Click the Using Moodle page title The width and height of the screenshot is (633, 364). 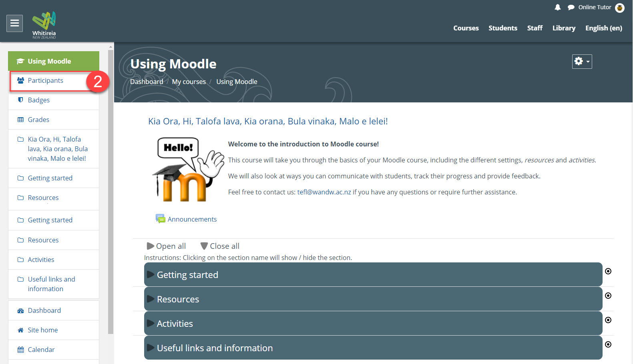tap(173, 64)
